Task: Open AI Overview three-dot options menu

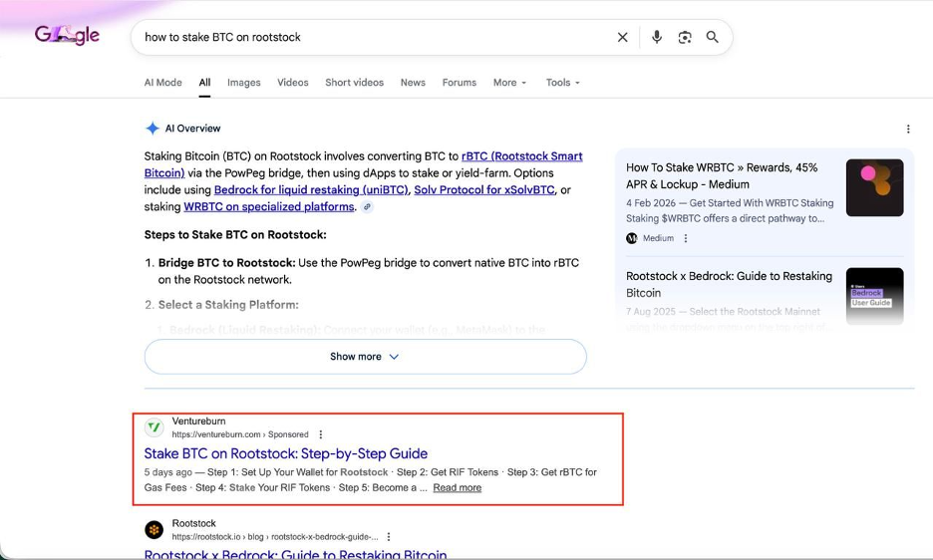Action: (x=908, y=129)
